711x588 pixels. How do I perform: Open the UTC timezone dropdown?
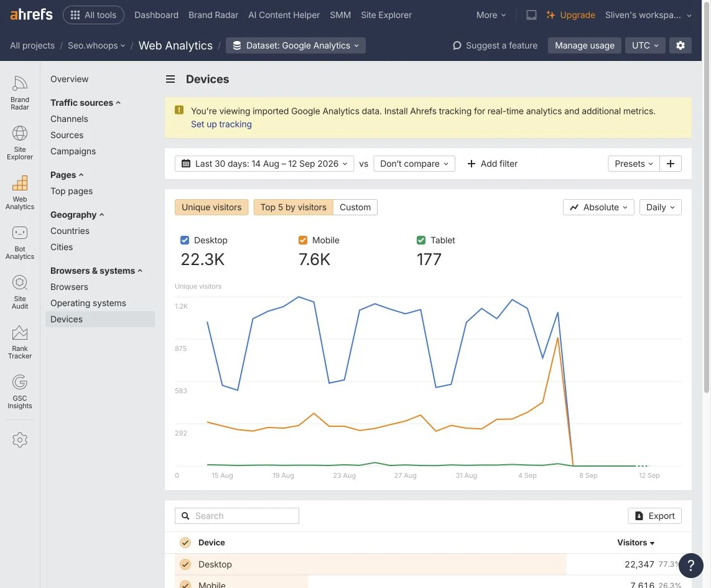(x=645, y=45)
